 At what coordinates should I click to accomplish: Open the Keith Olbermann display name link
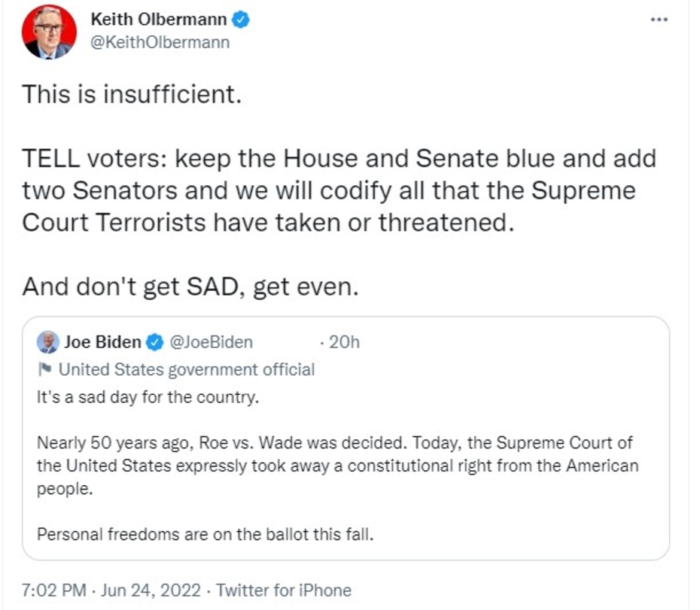[159, 20]
